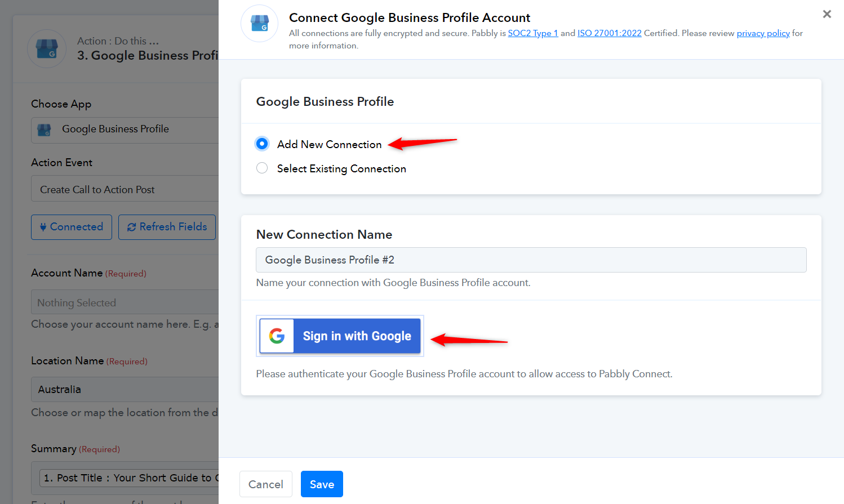Screen dimensions: 844x504
Task: Click the Location Name (Required) label
Action: point(89,361)
